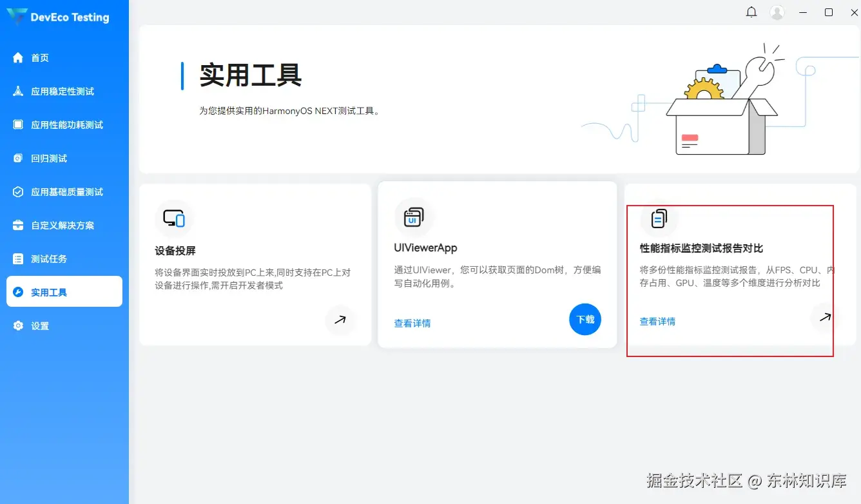861x504 pixels.
Task: Click the blue 下载 button for UIViewerApp
Action: pyautogui.click(x=585, y=320)
